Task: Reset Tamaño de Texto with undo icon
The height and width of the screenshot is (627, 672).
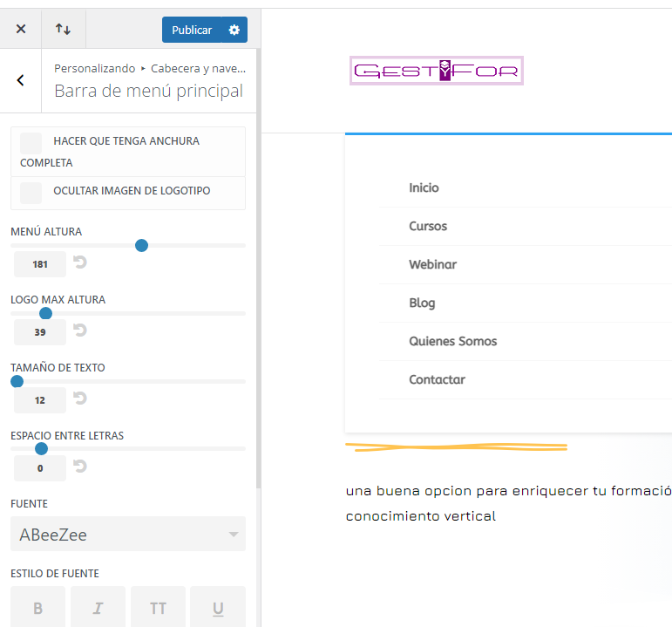Action: click(x=79, y=398)
